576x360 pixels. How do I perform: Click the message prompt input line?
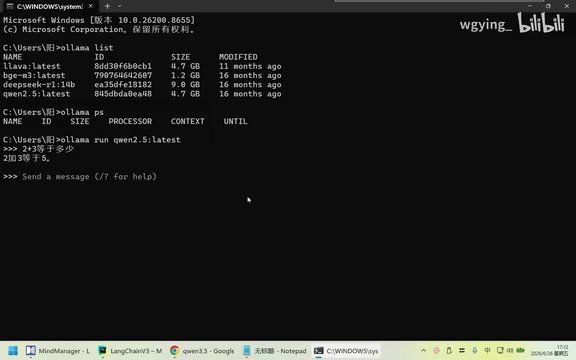point(89,177)
